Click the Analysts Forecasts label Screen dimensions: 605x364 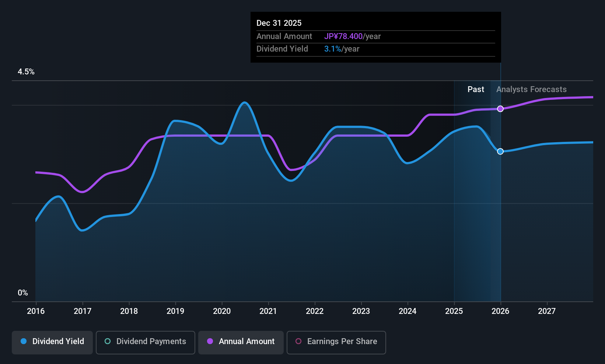tap(531, 89)
